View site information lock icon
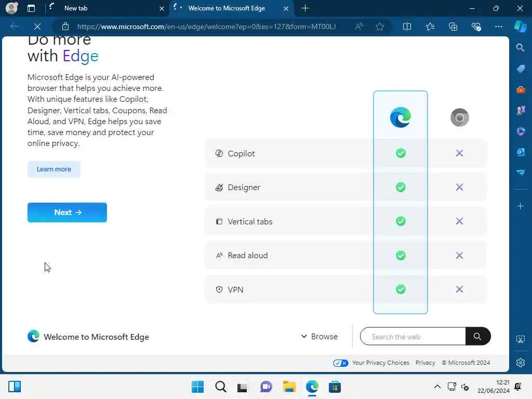 [x=65, y=26]
